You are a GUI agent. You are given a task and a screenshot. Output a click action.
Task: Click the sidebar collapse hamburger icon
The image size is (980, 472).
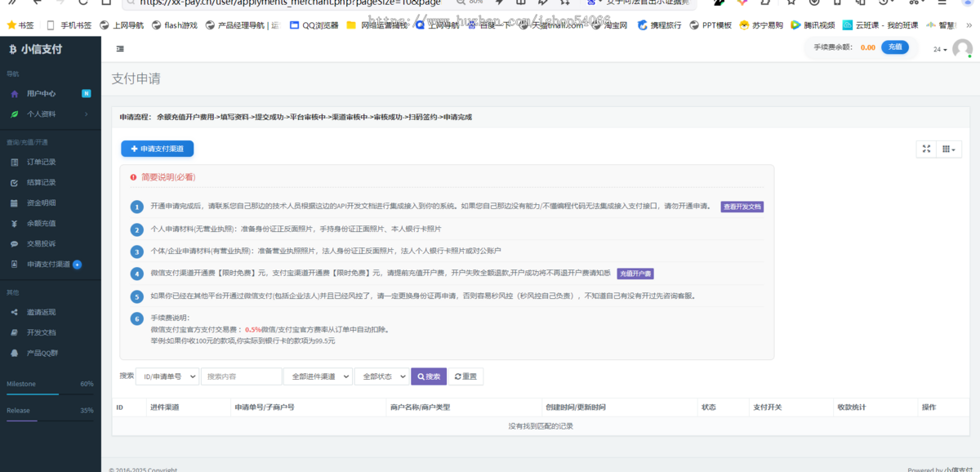click(x=120, y=49)
